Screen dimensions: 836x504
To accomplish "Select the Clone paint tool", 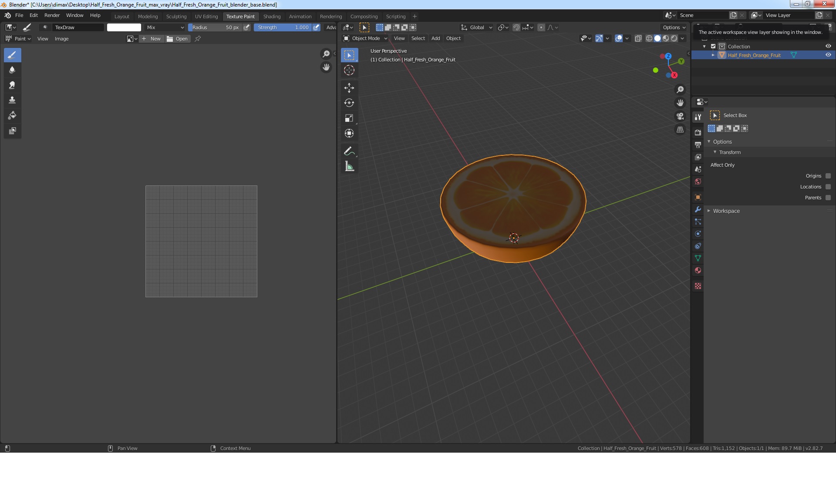I will point(12,100).
